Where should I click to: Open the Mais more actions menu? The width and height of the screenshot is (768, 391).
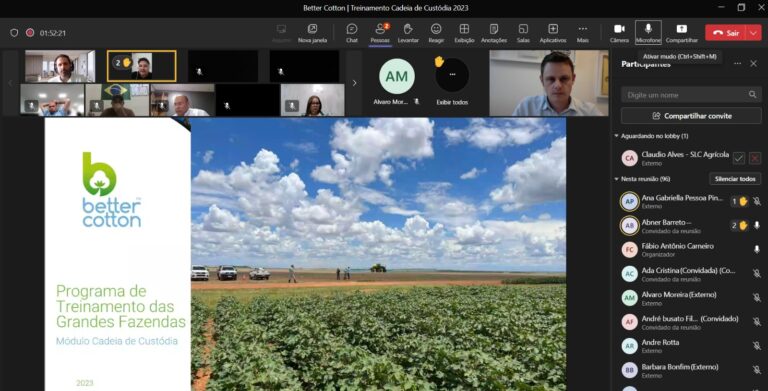click(582, 33)
